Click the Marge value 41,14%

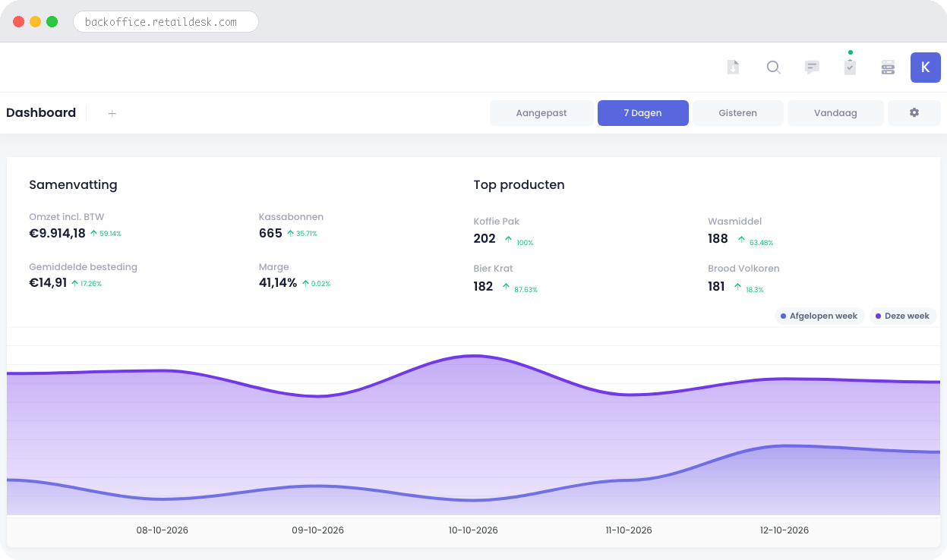pos(278,283)
